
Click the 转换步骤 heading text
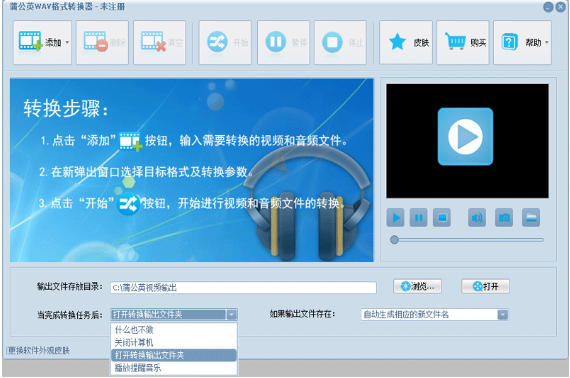66,108
